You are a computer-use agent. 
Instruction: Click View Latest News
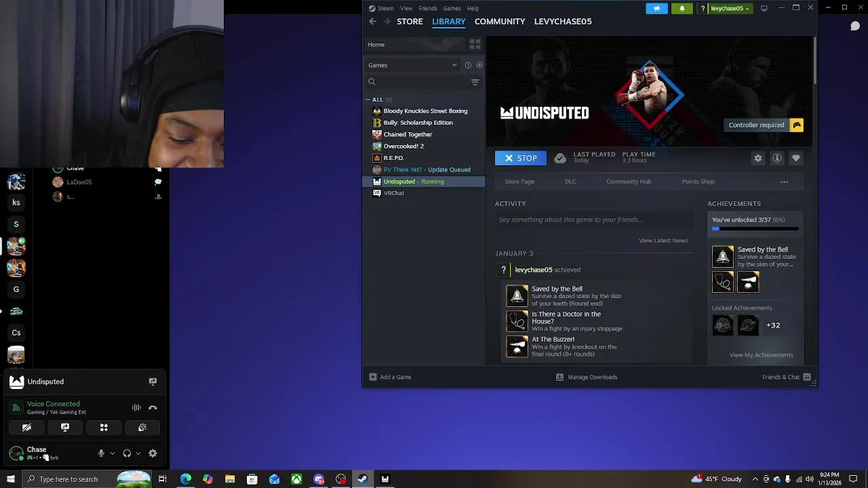click(663, 241)
